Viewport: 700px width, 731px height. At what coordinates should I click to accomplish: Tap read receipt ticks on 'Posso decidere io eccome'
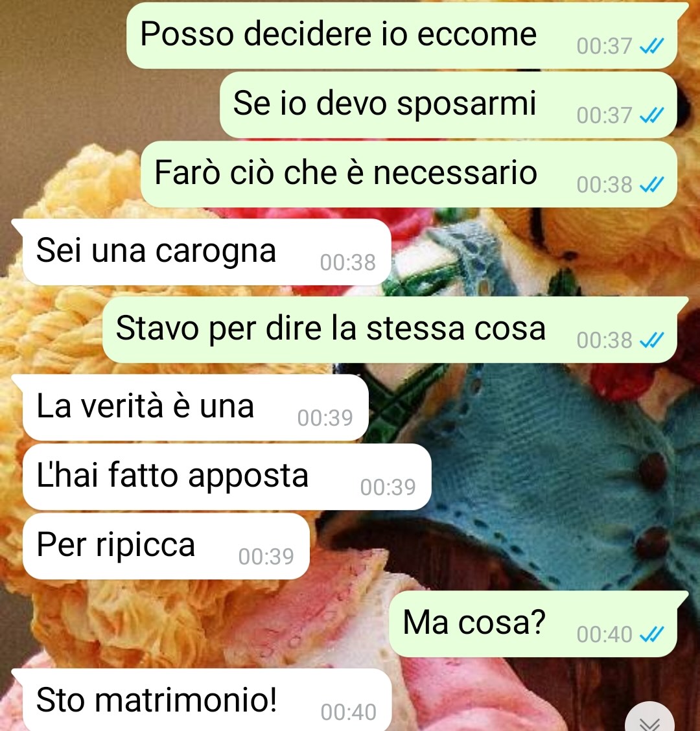click(651, 46)
